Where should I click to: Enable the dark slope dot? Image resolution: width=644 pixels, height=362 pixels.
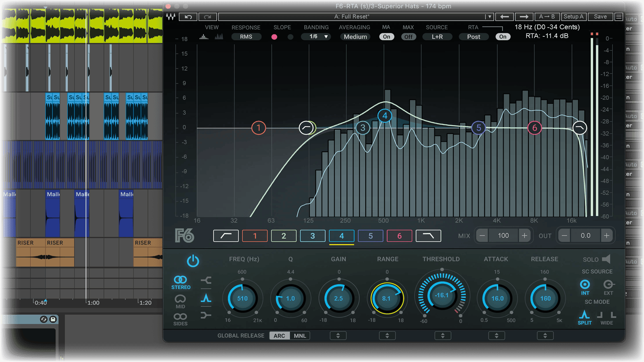pyautogui.click(x=290, y=37)
